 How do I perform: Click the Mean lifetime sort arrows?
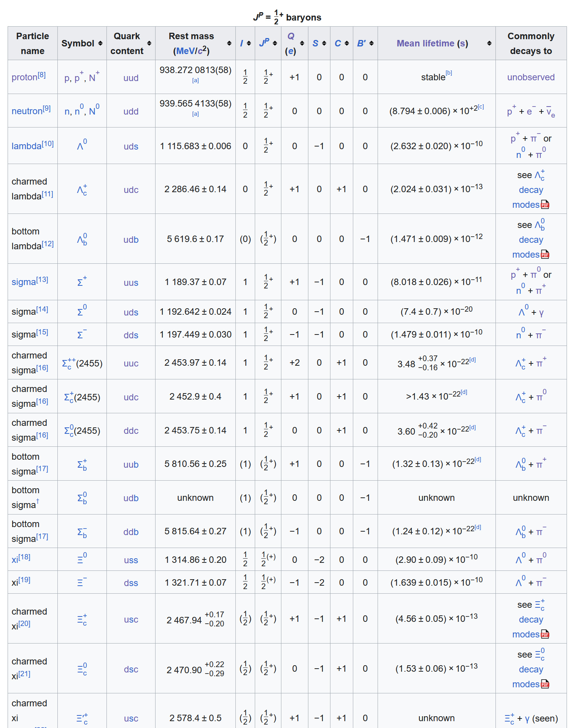489,43
